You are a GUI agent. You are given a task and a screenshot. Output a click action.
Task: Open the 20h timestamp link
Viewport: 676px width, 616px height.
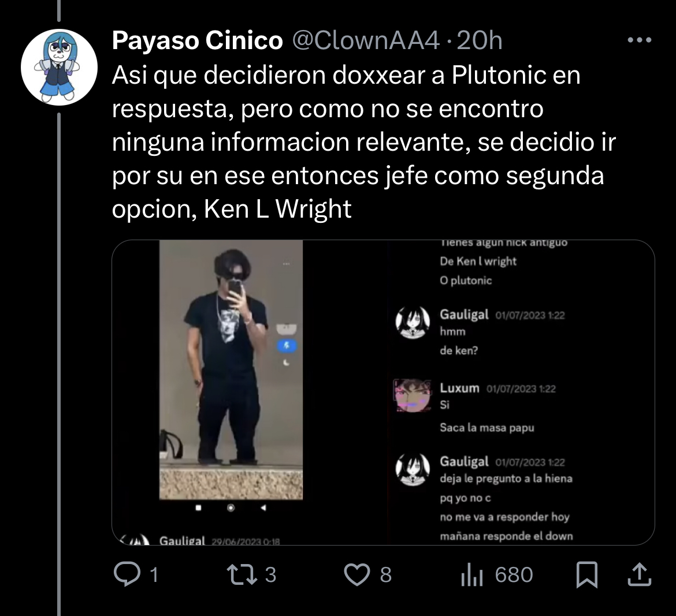(480, 40)
